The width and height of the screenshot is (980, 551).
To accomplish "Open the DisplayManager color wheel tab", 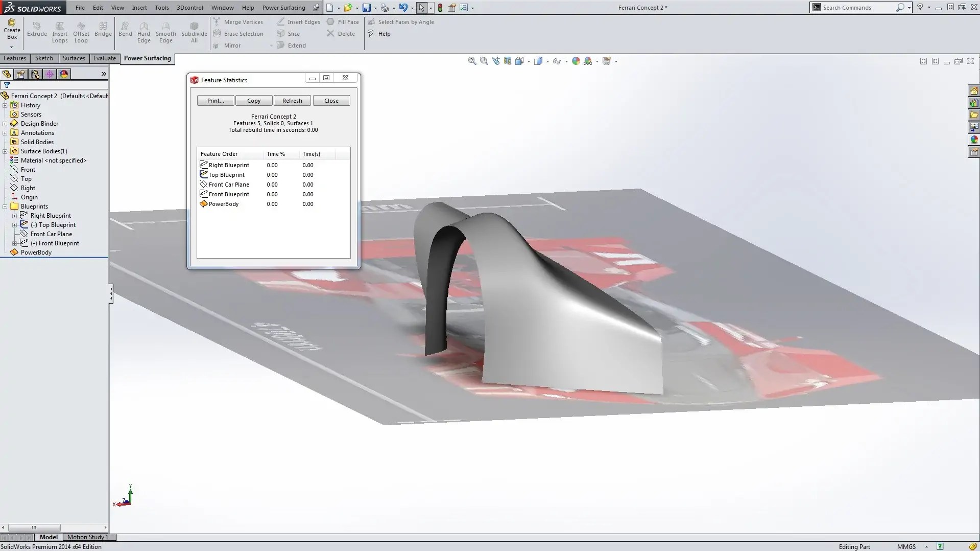I will (x=64, y=74).
